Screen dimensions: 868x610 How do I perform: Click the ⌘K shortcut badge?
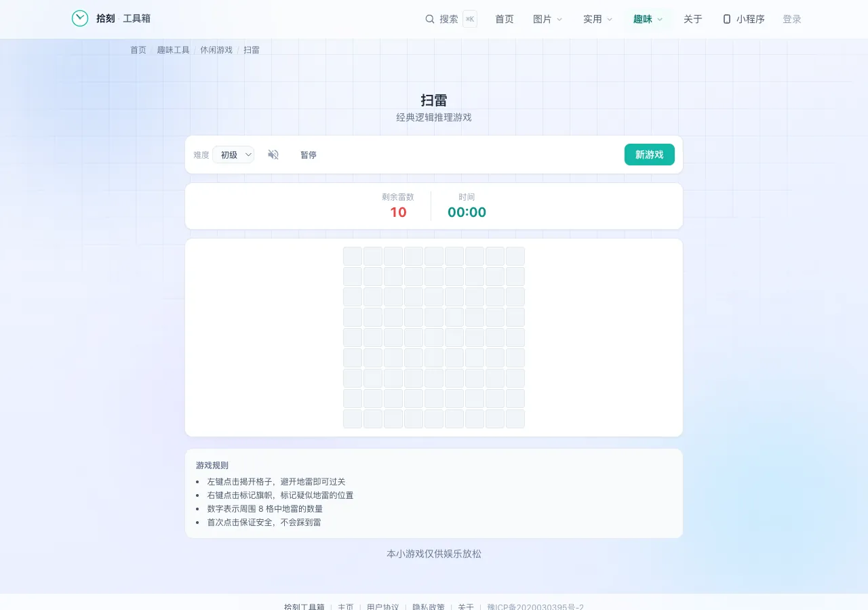[x=470, y=19]
